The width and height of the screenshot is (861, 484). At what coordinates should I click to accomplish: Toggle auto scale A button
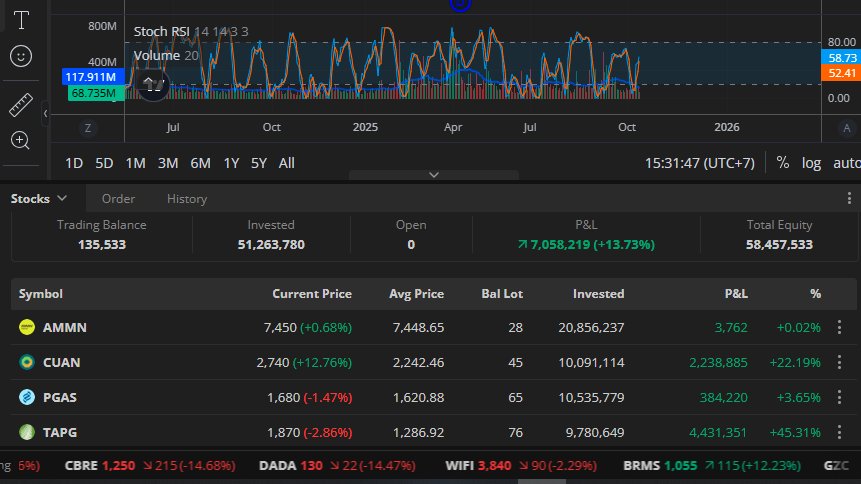846,128
